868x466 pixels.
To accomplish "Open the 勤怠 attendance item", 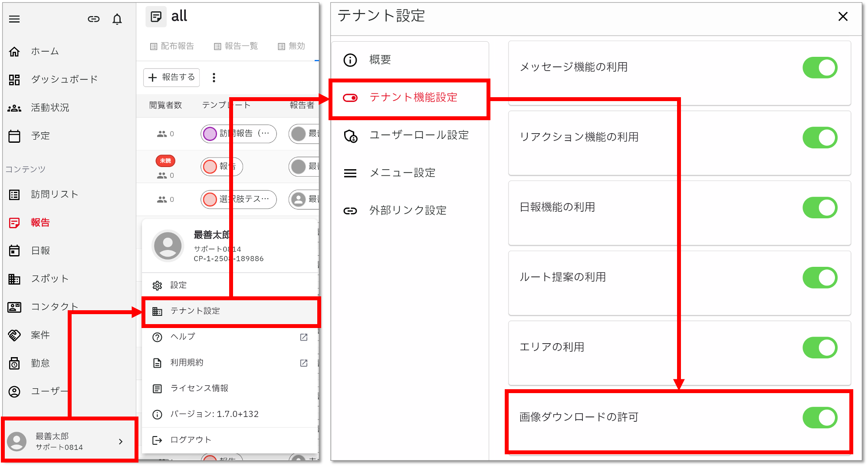I will point(40,363).
